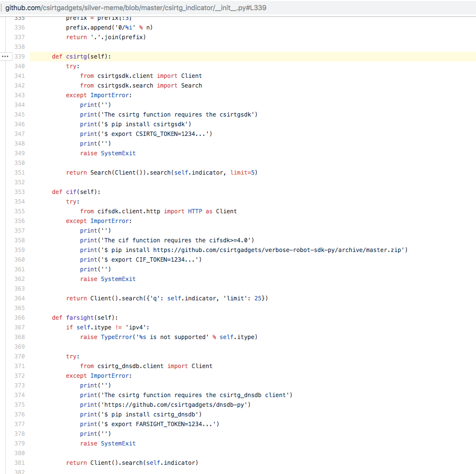Click 'export FARSIGHT_TOKEN=1234...' print line
The image size is (476, 474).
tap(149, 424)
